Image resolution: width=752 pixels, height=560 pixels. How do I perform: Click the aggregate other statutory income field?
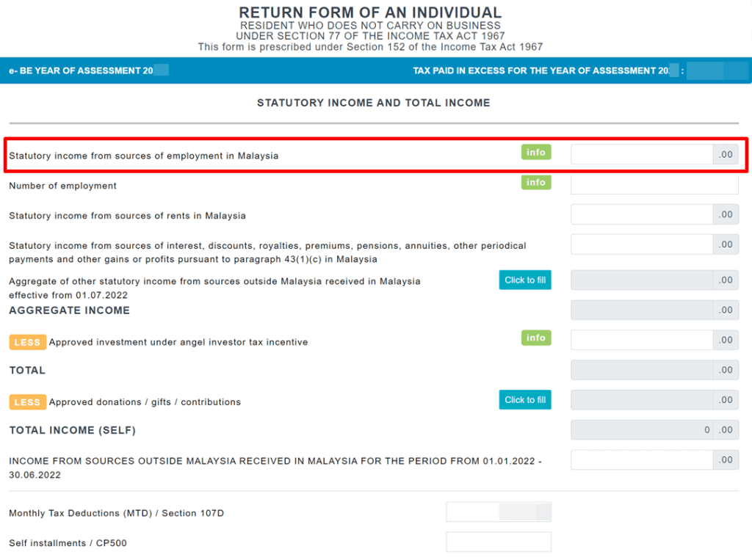click(x=641, y=280)
